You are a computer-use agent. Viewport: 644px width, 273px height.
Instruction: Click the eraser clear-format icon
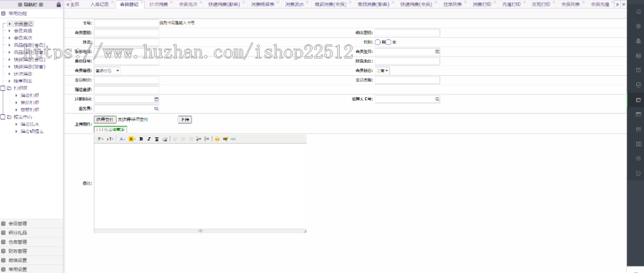[165, 139]
